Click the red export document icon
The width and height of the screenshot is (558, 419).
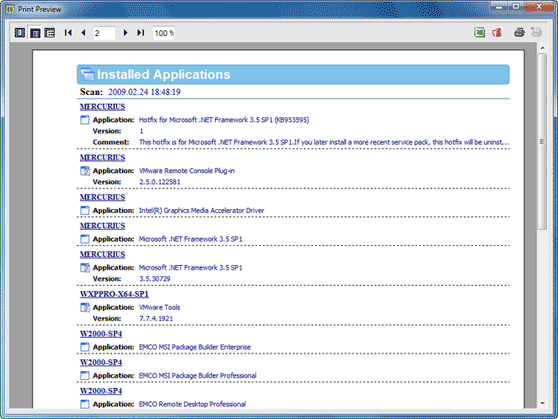[497, 33]
